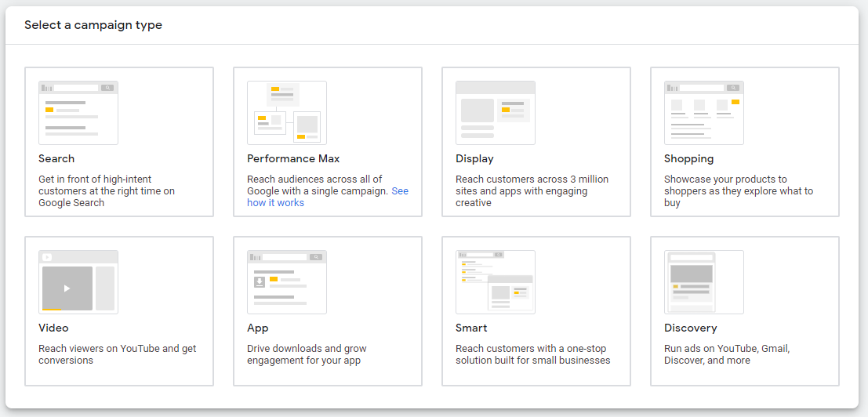Click the Smart campaign illustration icon
Screen dimensions: 868x417
tap(496, 282)
